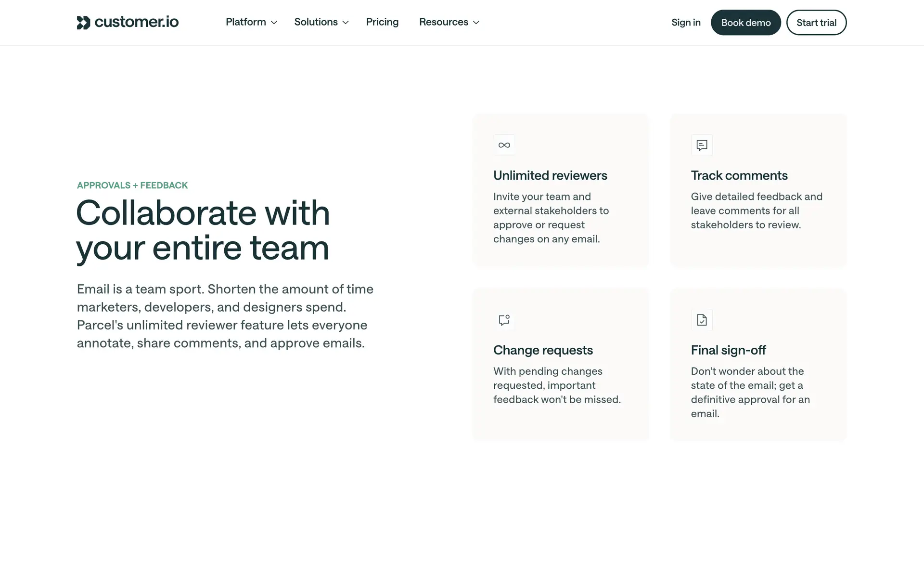Click the infinity icon for Unlimited reviewers
The height and width of the screenshot is (578, 924).
(504, 145)
